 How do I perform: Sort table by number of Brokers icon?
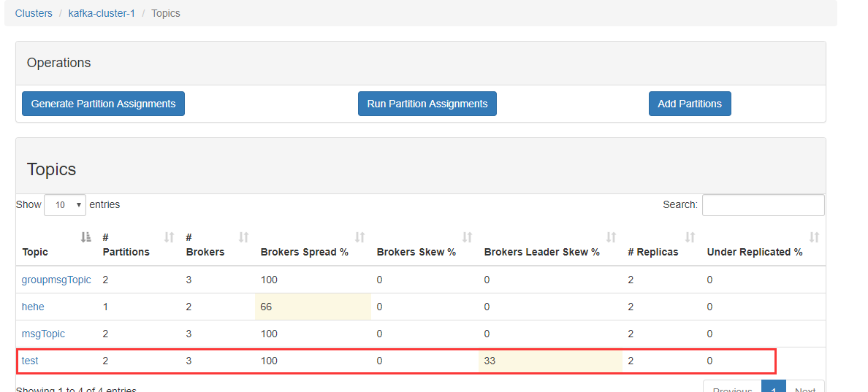click(244, 237)
